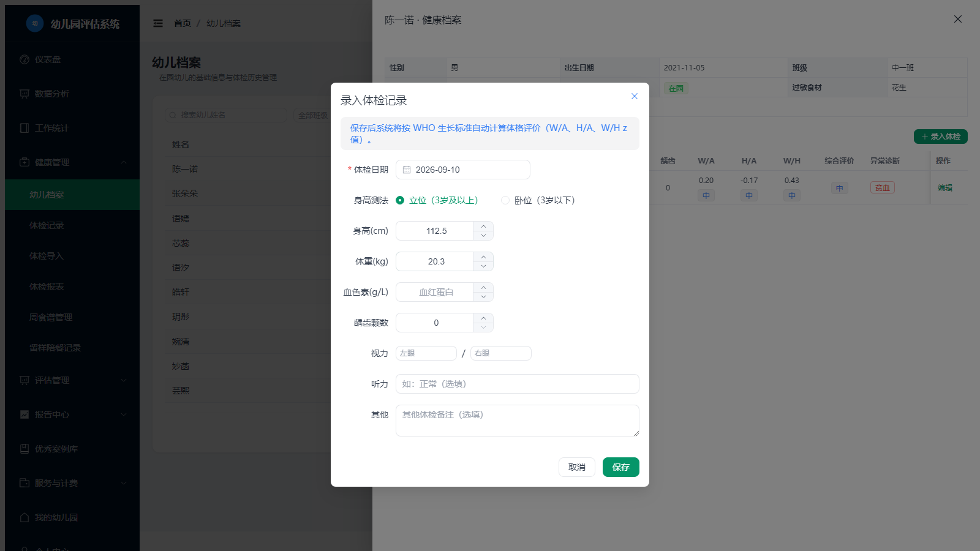Click the 身高(cm) input showing 112.5

435,231
